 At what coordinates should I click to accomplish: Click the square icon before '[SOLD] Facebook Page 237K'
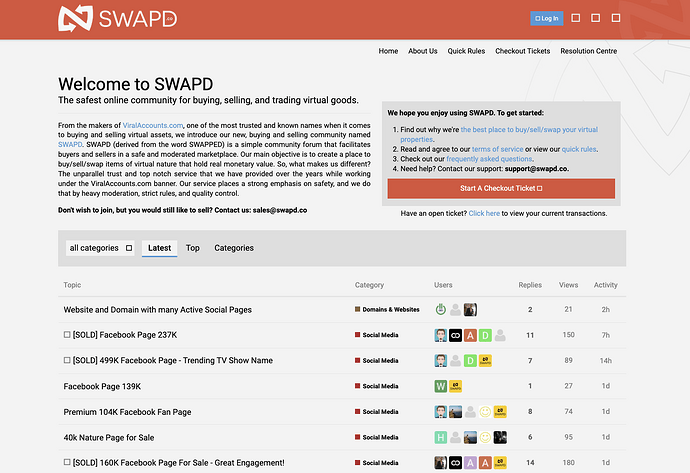(67, 335)
